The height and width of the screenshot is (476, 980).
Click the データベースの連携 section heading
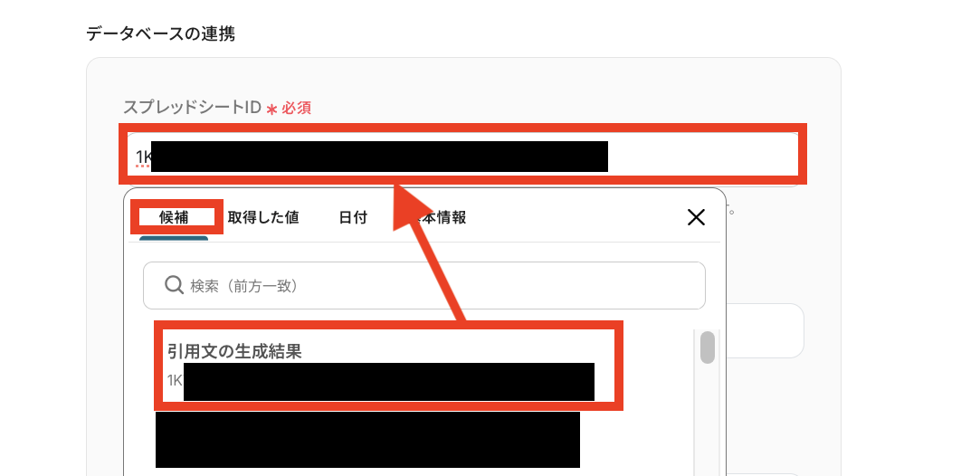pyautogui.click(x=161, y=33)
